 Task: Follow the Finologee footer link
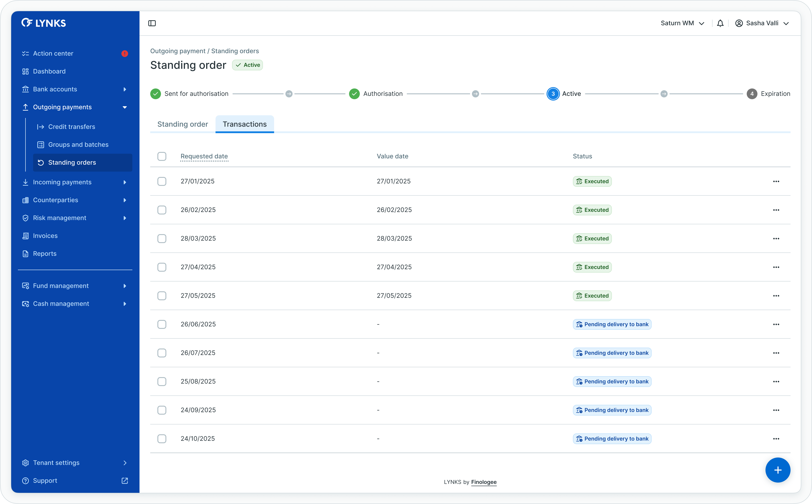point(484,482)
